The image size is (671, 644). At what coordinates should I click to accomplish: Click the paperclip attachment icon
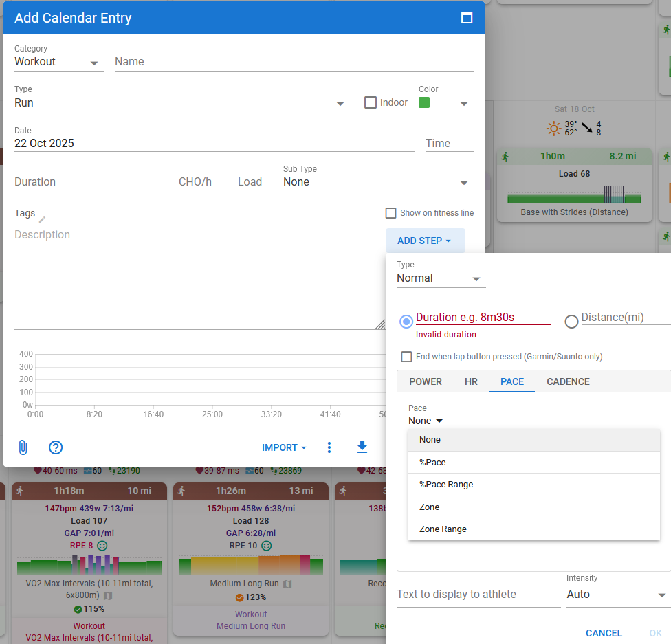23,447
